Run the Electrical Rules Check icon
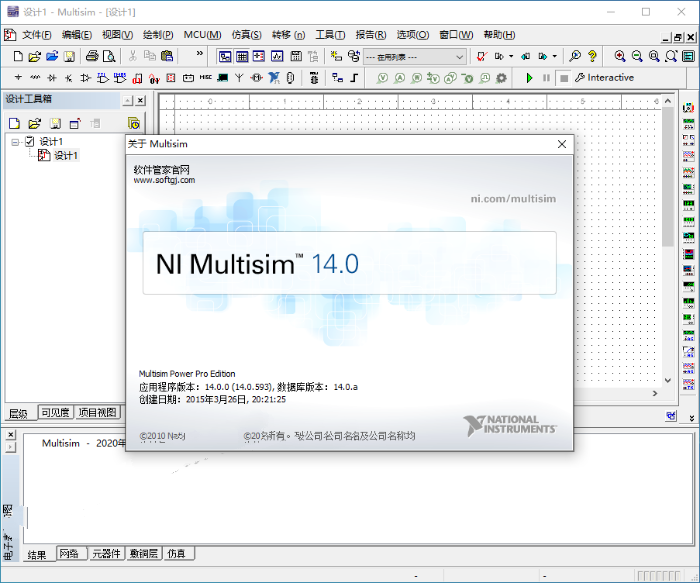The height and width of the screenshot is (583, 700). (481, 56)
